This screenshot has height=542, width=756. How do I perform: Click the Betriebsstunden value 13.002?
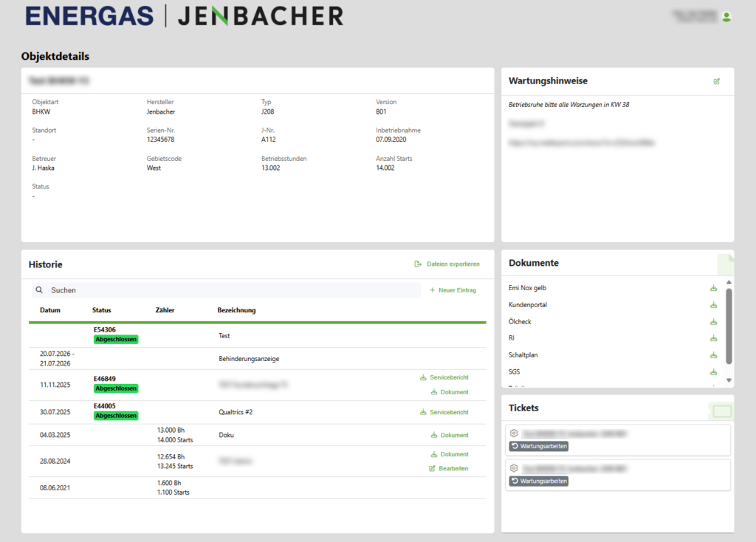coord(270,168)
